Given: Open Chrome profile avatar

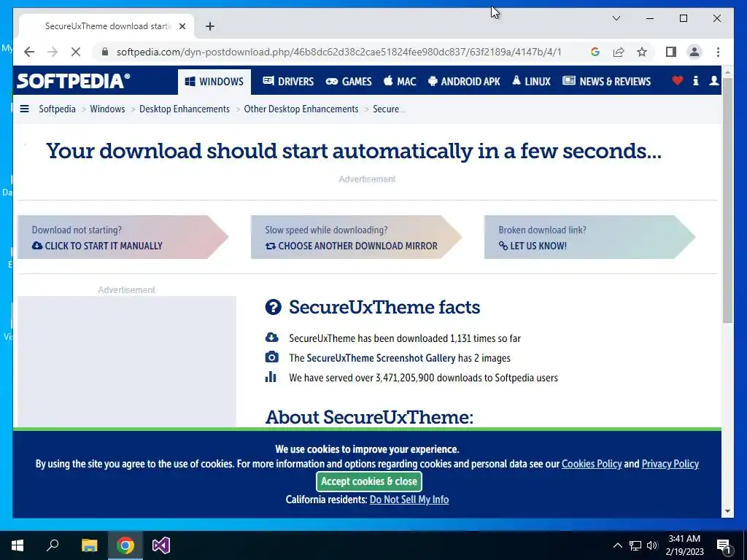Looking at the screenshot, I should [x=694, y=52].
